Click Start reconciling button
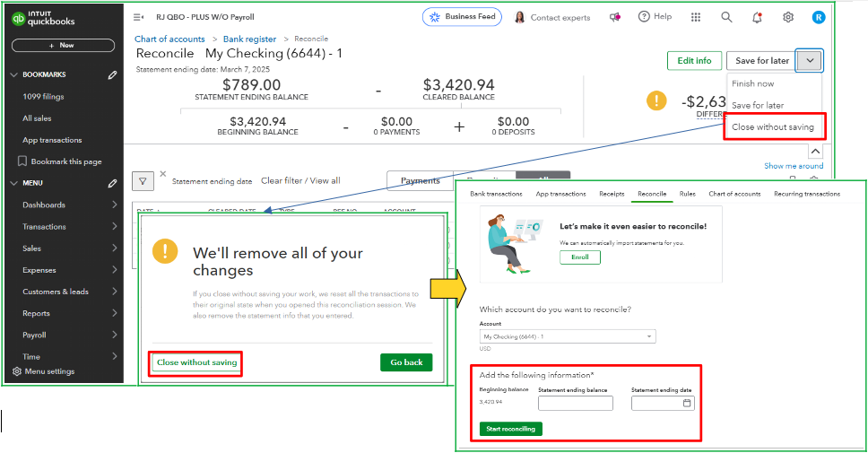 point(510,429)
